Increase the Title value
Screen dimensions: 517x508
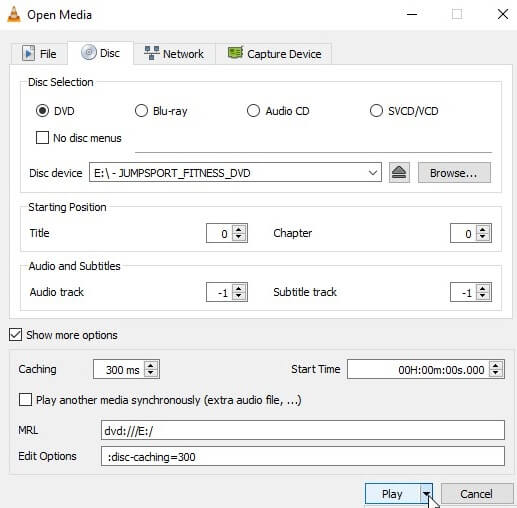point(239,229)
